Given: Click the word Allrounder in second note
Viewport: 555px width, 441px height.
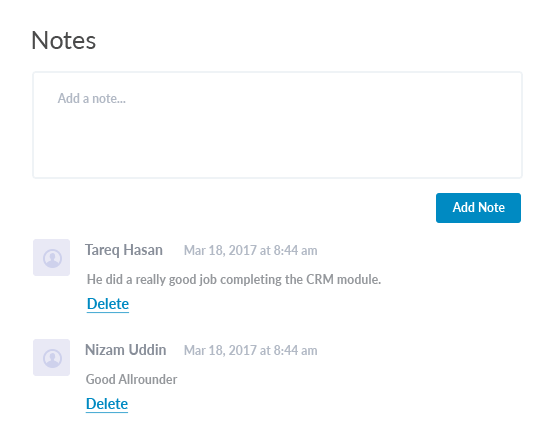Looking at the screenshot, I should pyautogui.click(x=148, y=379).
